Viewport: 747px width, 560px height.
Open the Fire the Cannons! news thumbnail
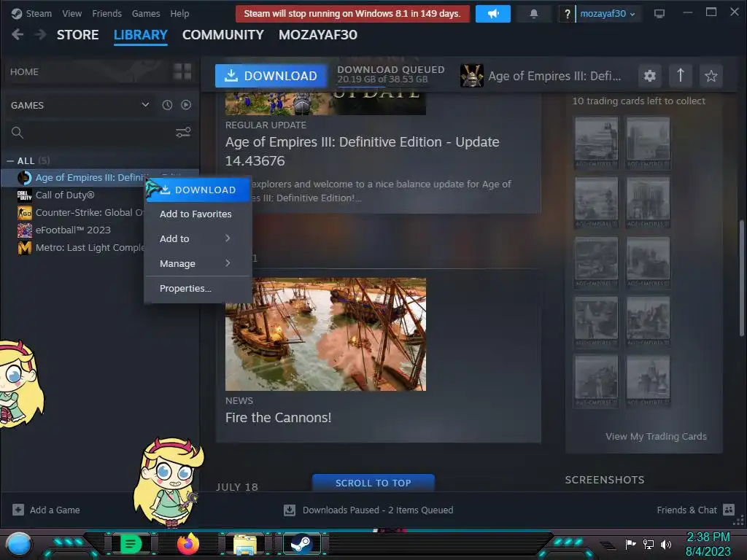click(325, 334)
